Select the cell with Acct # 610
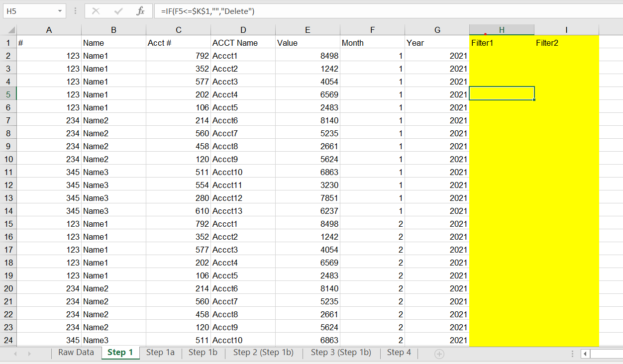623x364 pixels. pos(178,211)
